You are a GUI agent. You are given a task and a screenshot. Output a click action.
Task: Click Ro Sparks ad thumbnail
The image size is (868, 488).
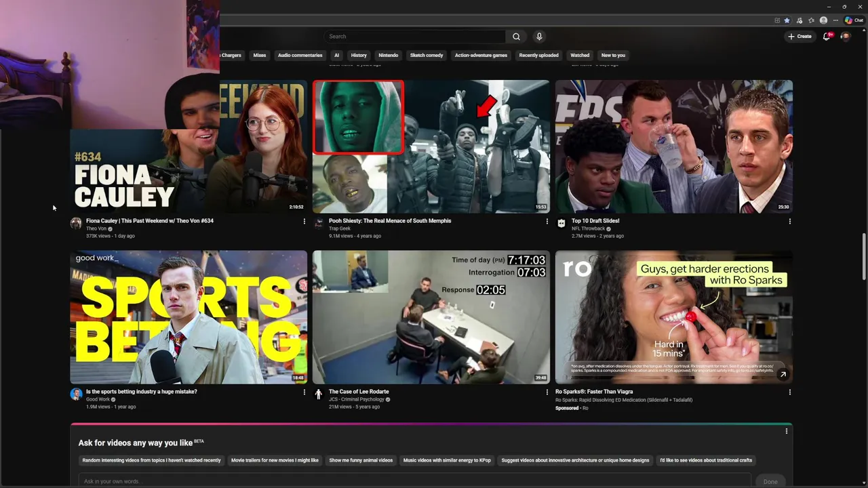pos(674,317)
